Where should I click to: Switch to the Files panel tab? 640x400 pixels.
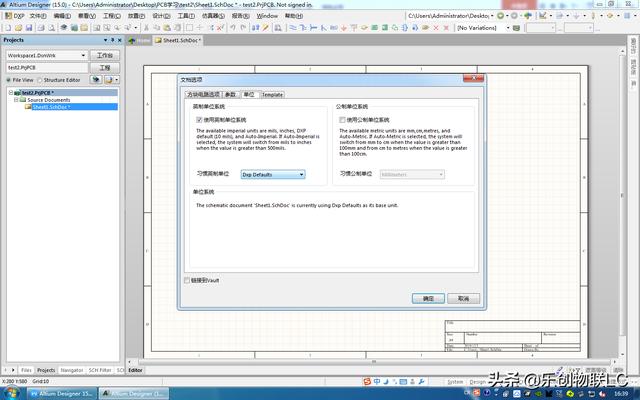(x=26, y=370)
